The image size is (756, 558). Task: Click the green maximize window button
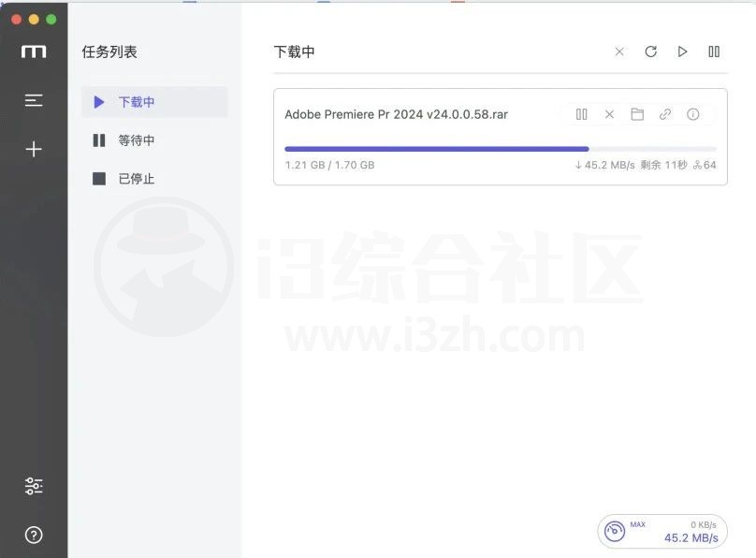[x=51, y=20]
